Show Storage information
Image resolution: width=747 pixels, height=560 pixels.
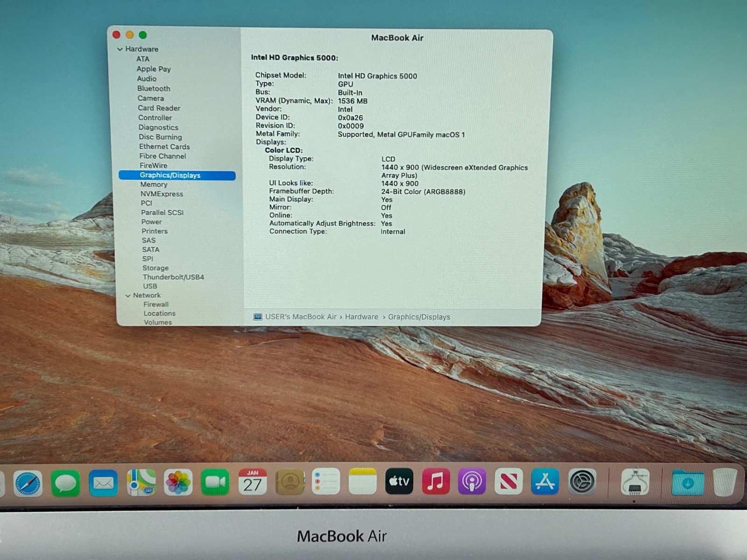click(155, 268)
